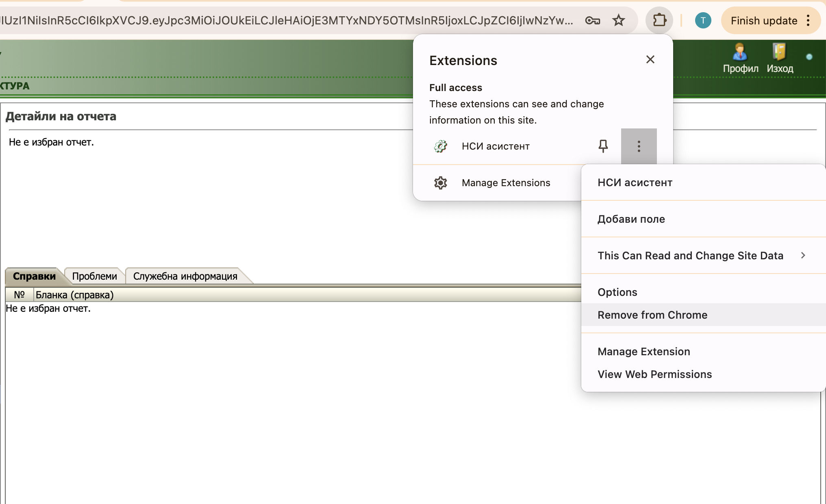The image size is (826, 504).
Task: Click the НСИ асистент extension icon
Action: point(441,146)
